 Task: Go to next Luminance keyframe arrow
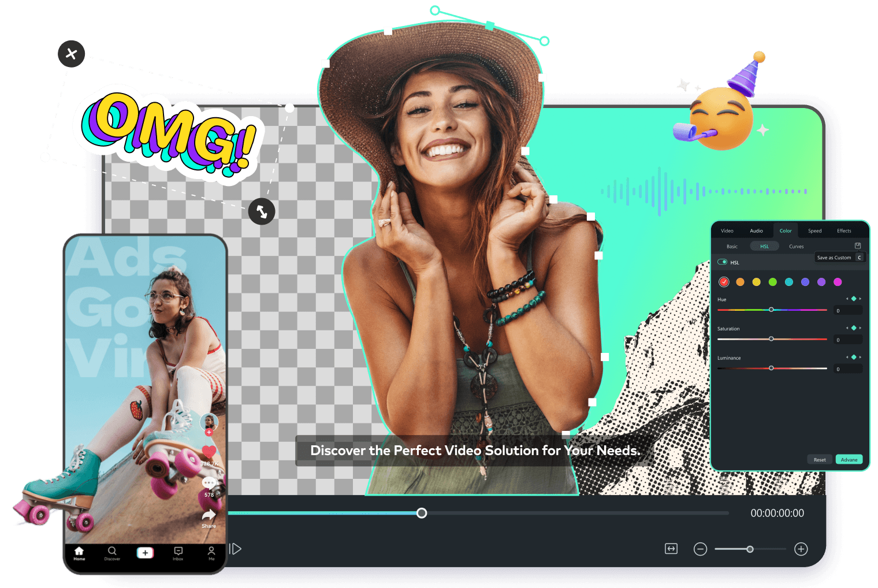[860, 357]
